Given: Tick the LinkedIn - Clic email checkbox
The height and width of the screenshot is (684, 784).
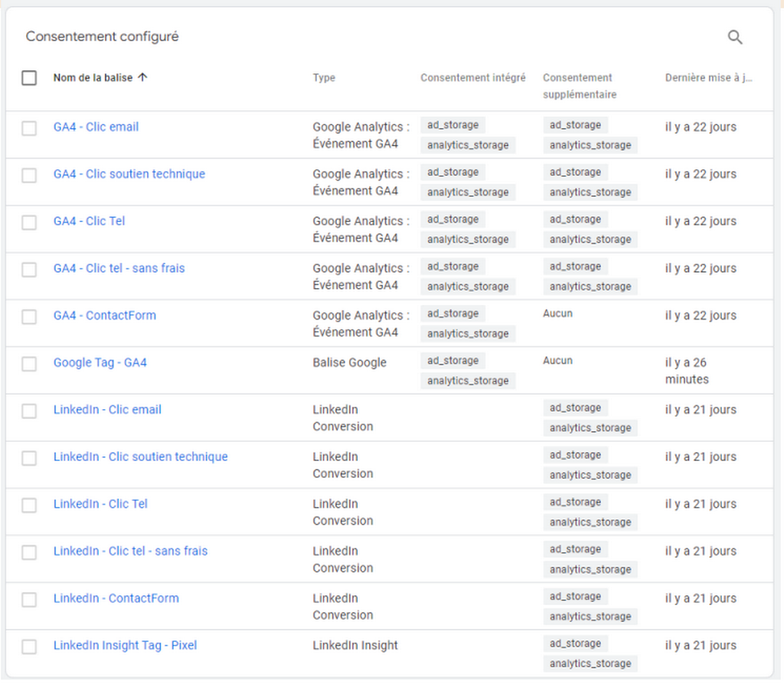Looking at the screenshot, I should coord(29,411).
